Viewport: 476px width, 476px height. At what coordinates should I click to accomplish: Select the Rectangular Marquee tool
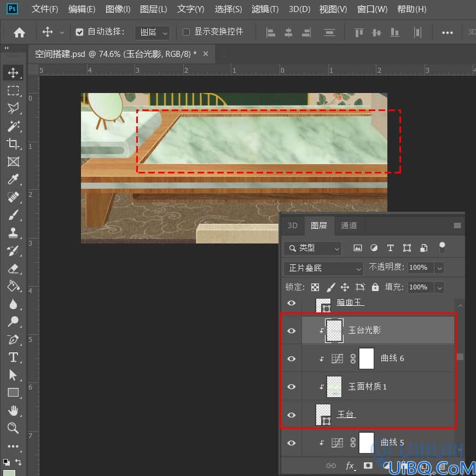[x=13, y=90]
